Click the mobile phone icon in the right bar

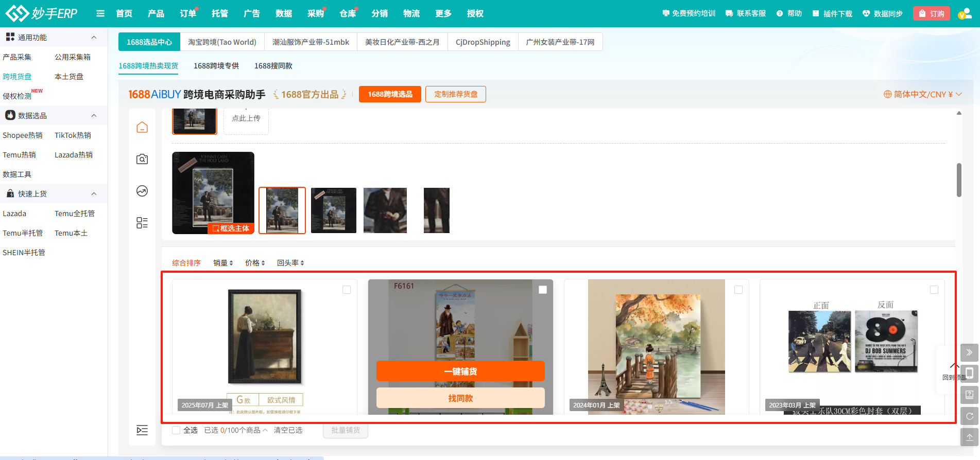pyautogui.click(x=969, y=373)
